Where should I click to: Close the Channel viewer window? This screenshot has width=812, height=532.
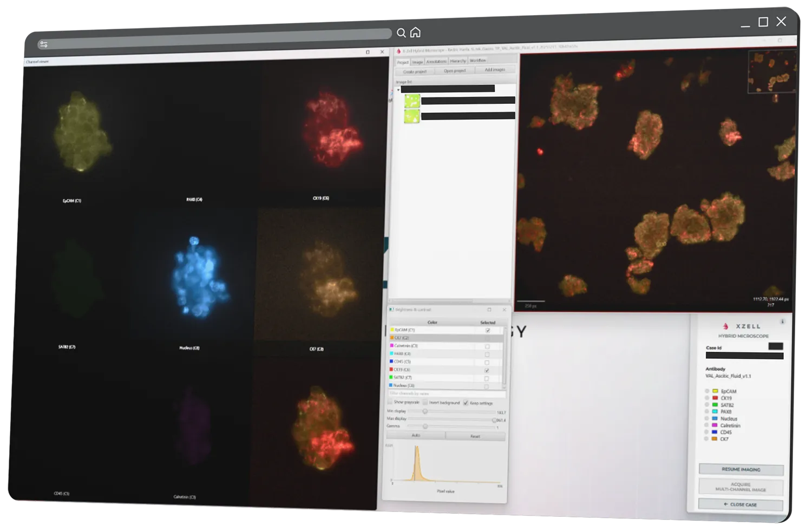pyautogui.click(x=382, y=52)
